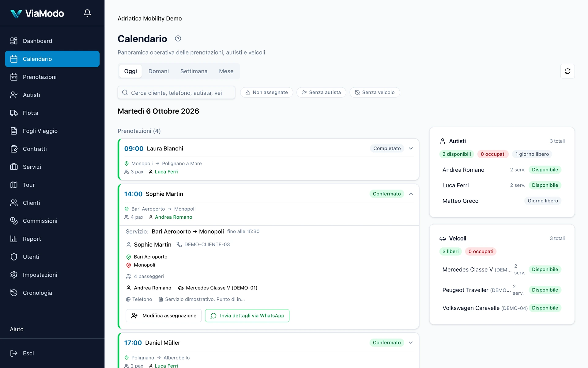The image size is (588, 368).
Task: Open the Commissioni section
Action: click(52, 221)
